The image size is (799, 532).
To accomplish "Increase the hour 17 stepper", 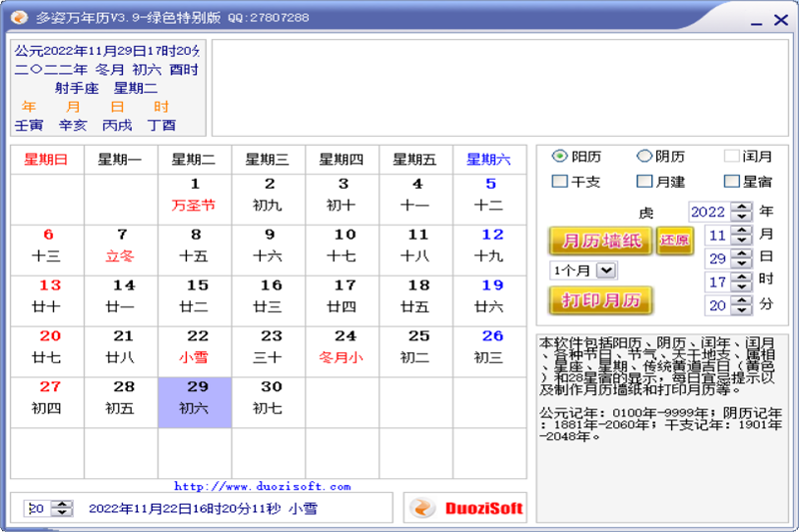I will [x=741, y=276].
